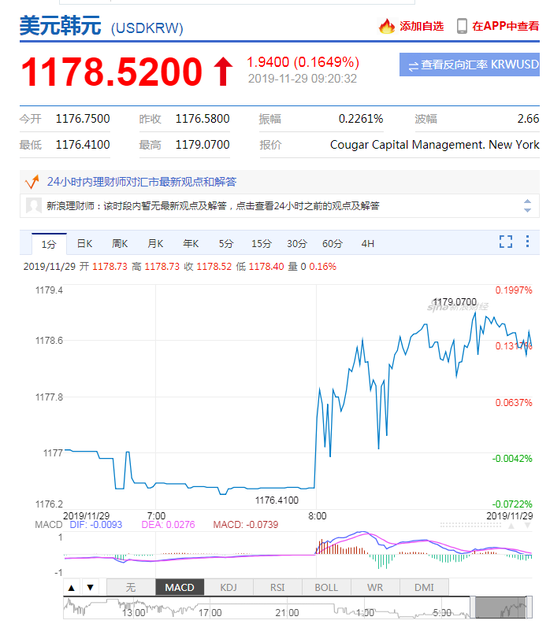Screen dimensions: 550x624
Task: Click the DIF: -0.0093 readout
Action: [x=96, y=525]
